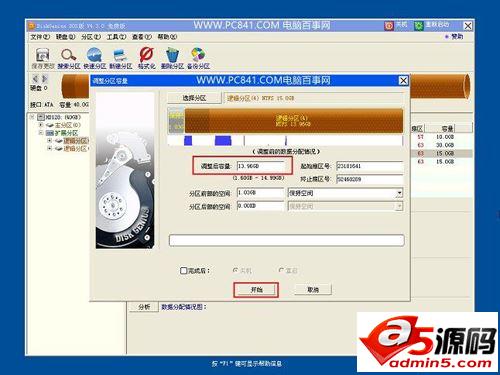Select the first 逻辑分区 tree item

(x=76, y=141)
